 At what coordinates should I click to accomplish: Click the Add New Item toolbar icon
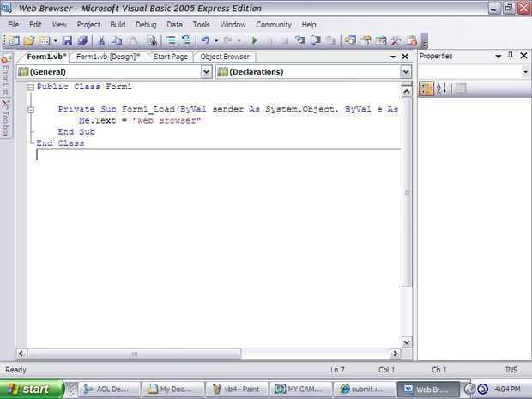pos(45,40)
